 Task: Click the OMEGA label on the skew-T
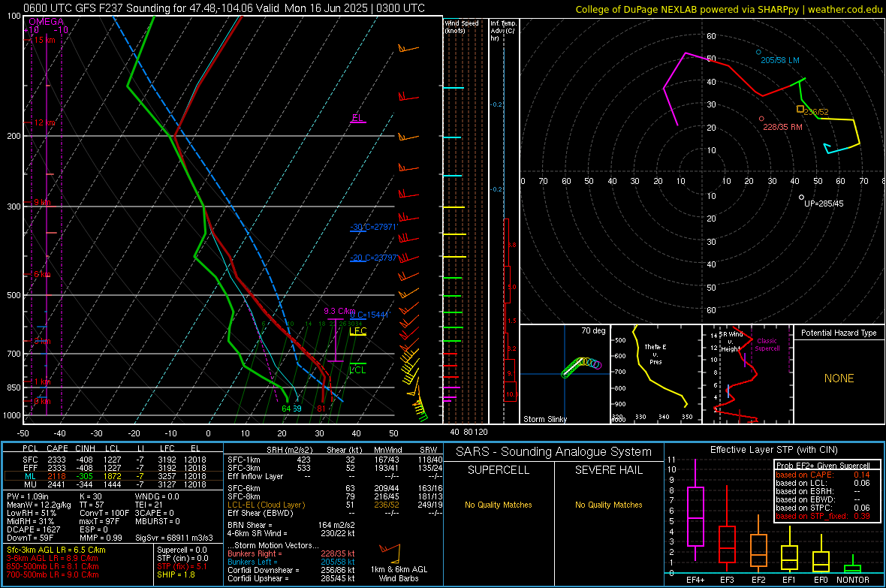coord(46,22)
